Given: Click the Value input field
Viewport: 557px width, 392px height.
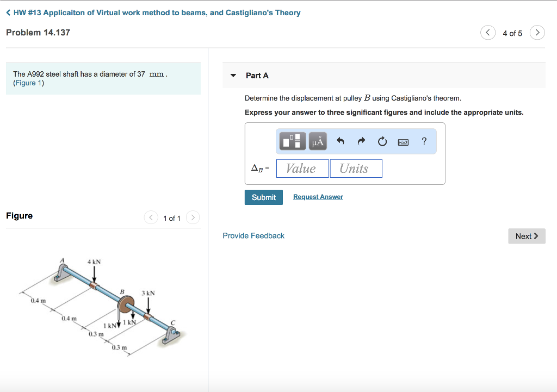Looking at the screenshot, I should click(302, 169).
